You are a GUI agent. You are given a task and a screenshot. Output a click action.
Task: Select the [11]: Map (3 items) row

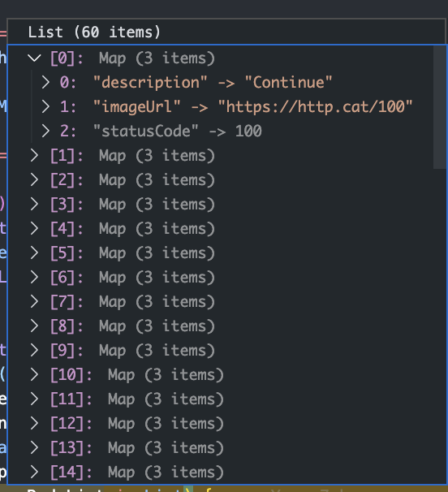[220, 399]
